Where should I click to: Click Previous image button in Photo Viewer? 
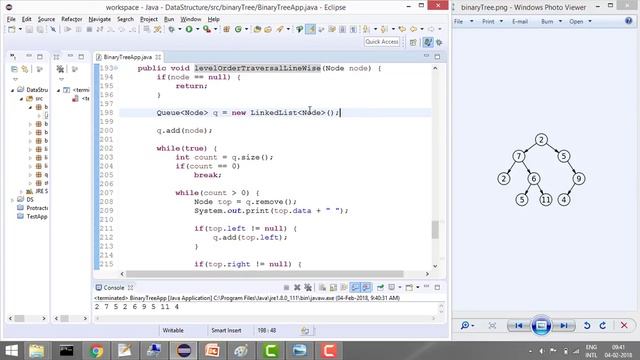(x=519, y=325)
